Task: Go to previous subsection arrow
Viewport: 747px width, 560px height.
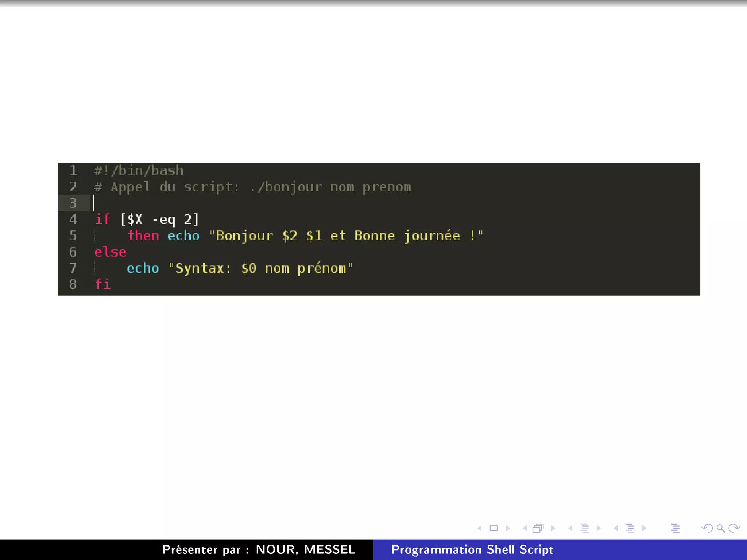Action: [x=570, y=528]
